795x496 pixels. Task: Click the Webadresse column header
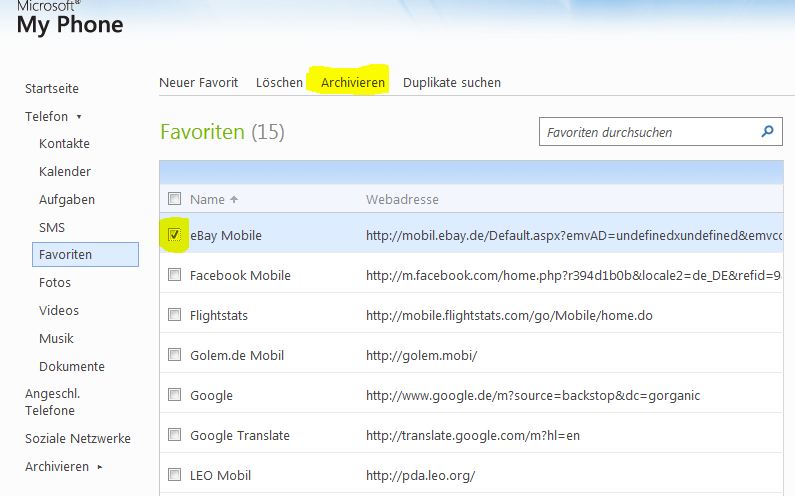(402, 199)
